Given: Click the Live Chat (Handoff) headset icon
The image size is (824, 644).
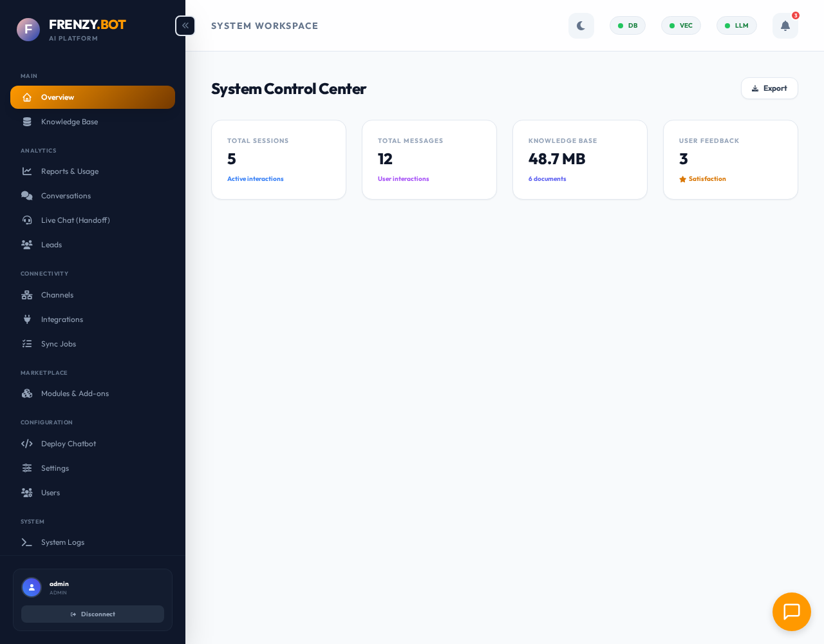Looking at the screenshot, I should tap(27, 220).
